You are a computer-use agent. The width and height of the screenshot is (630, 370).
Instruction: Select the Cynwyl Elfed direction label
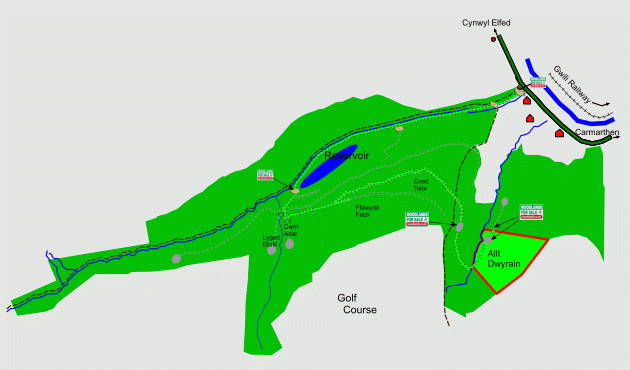coord(486,23)
